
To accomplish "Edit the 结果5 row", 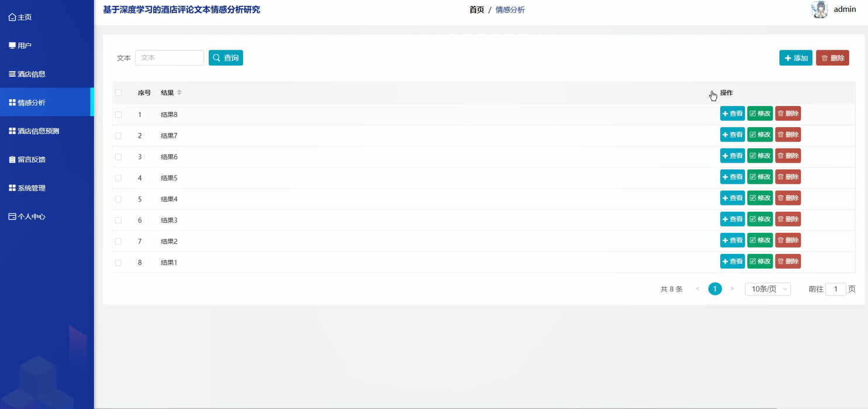I will 760,177.
